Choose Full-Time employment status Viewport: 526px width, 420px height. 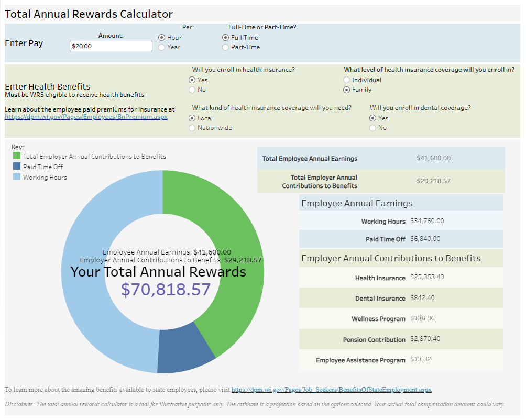[x=226, y=38]
